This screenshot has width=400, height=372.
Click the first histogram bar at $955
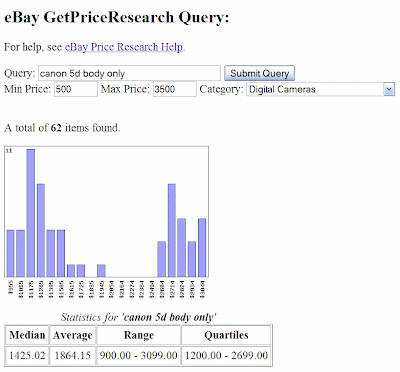point(10,253)
